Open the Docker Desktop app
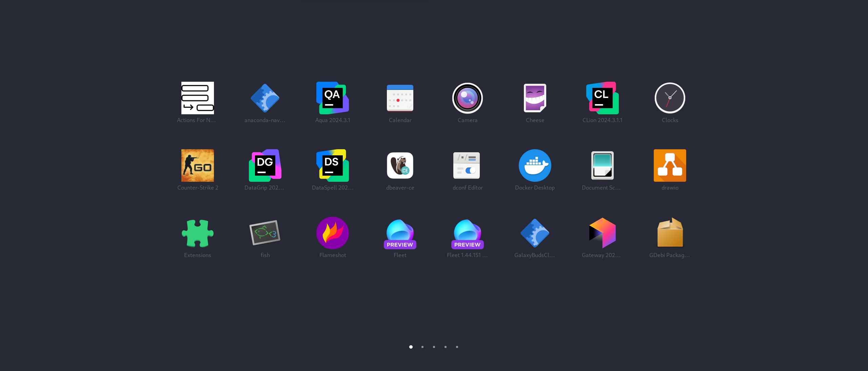The width and height of the screenshot is (868, 371). tap(535, 165)
